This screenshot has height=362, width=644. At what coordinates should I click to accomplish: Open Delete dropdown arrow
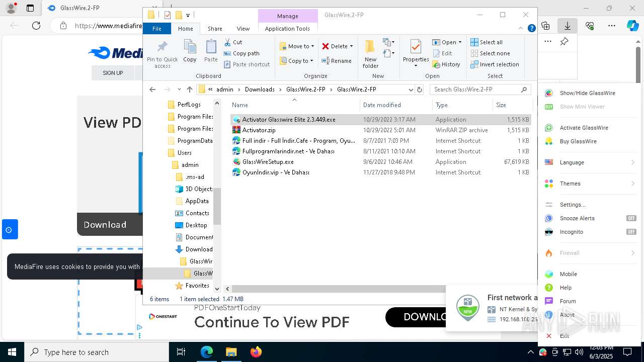(x=351, y=46)
